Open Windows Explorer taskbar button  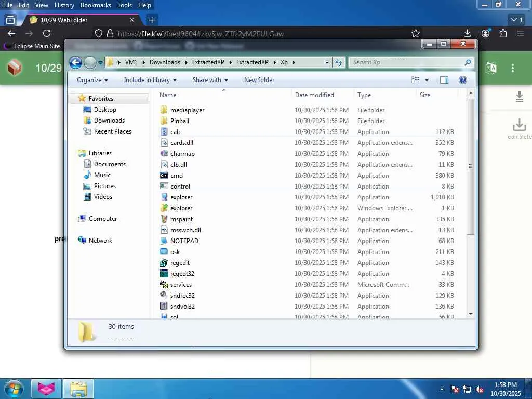[78, 389]
